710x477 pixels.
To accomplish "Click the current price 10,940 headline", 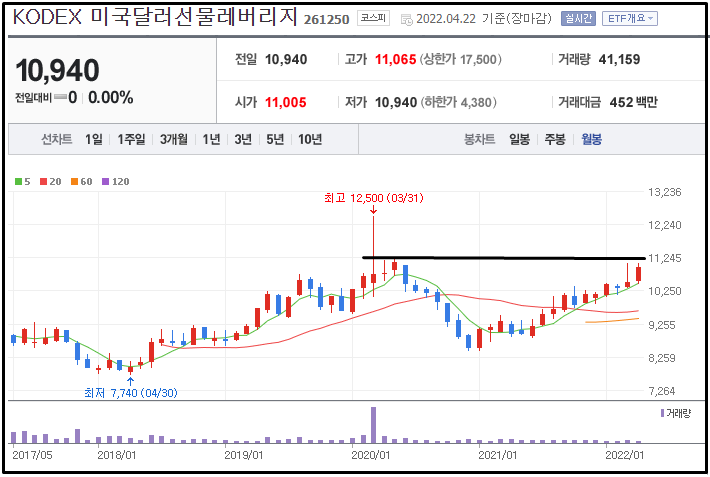I will [58, 71].
